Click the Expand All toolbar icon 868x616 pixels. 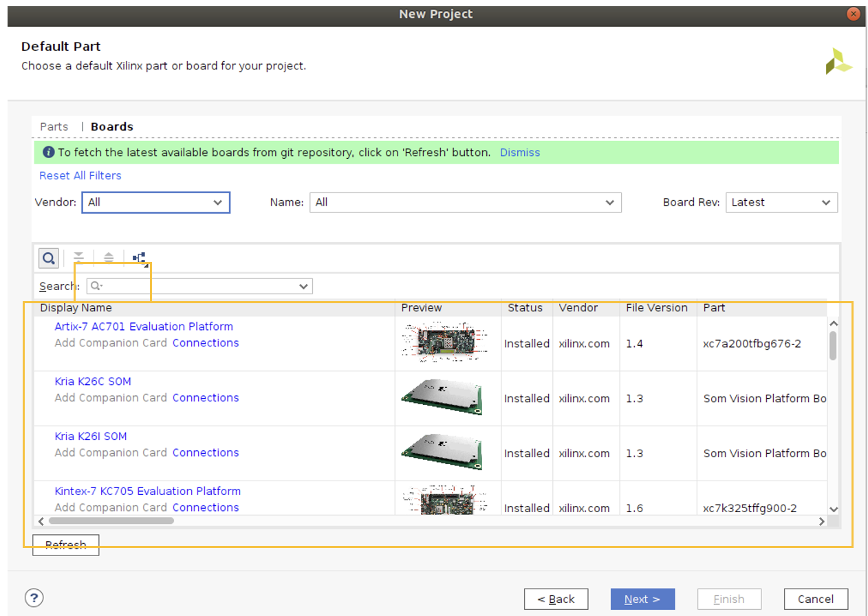[109, 258]
